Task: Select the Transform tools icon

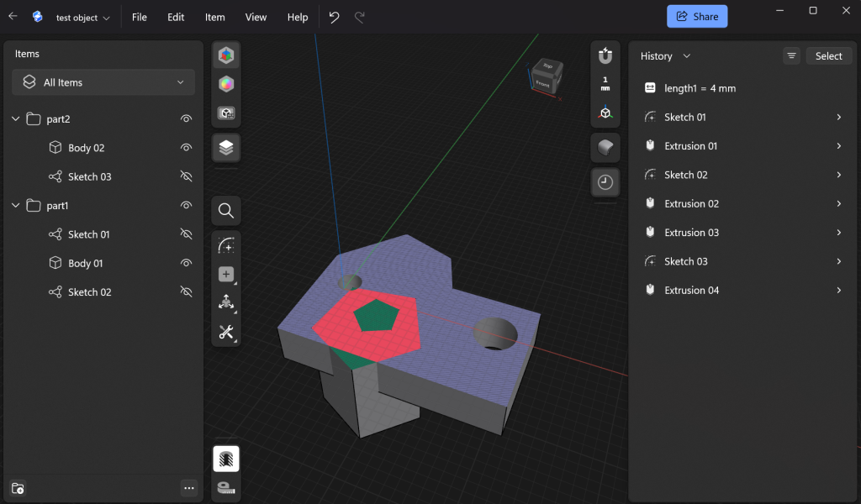Action: [x=225, y=302]
